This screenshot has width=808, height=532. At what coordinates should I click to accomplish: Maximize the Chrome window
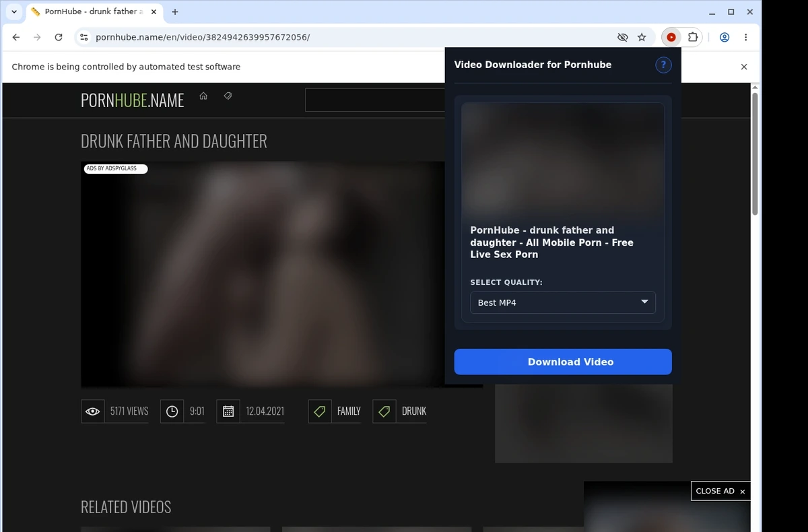[731, 12]
